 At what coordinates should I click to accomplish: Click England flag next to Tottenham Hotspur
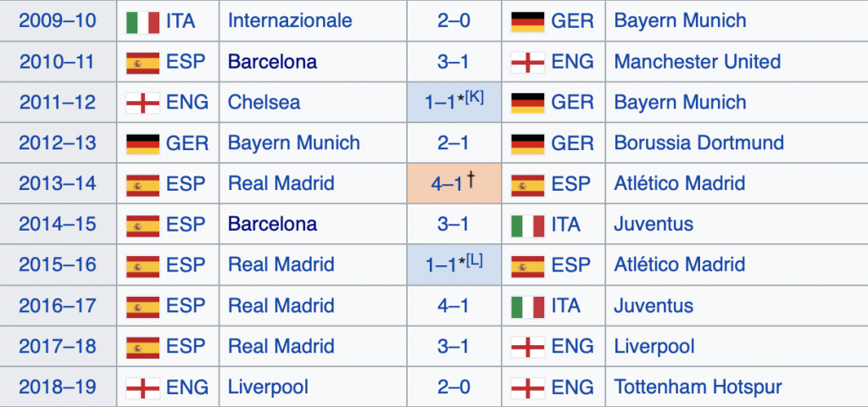pos(526,387)
